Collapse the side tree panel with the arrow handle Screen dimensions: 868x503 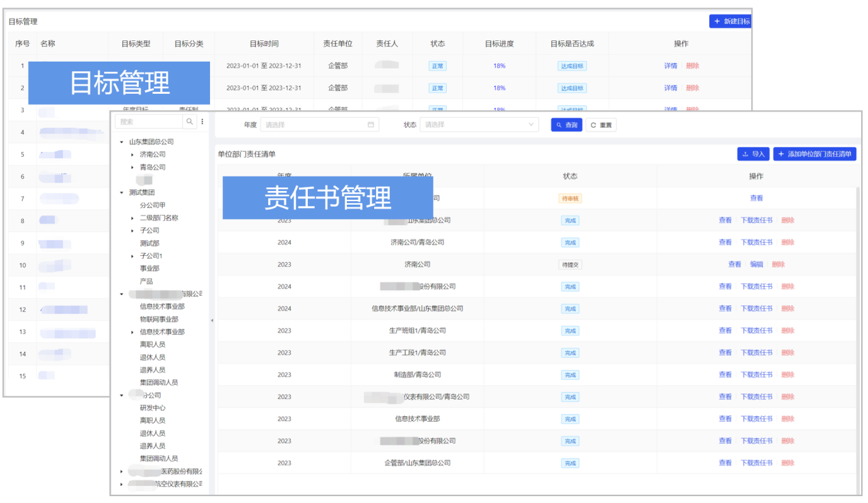tap(211, 320)
